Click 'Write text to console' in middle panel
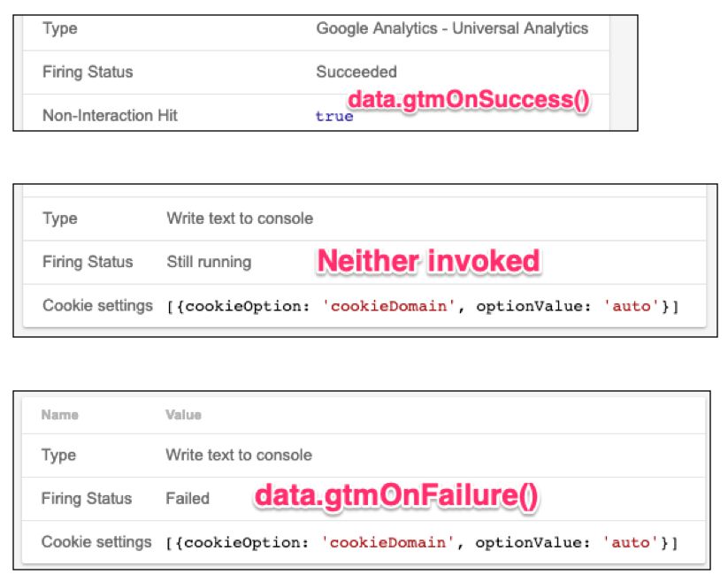This screenshot has height=582, width=728. tap(240, 218)
